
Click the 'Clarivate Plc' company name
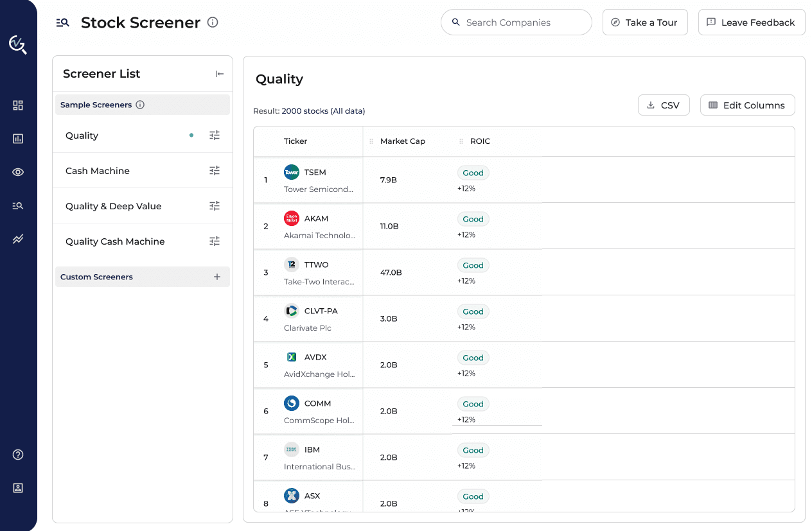click(308, 328)
